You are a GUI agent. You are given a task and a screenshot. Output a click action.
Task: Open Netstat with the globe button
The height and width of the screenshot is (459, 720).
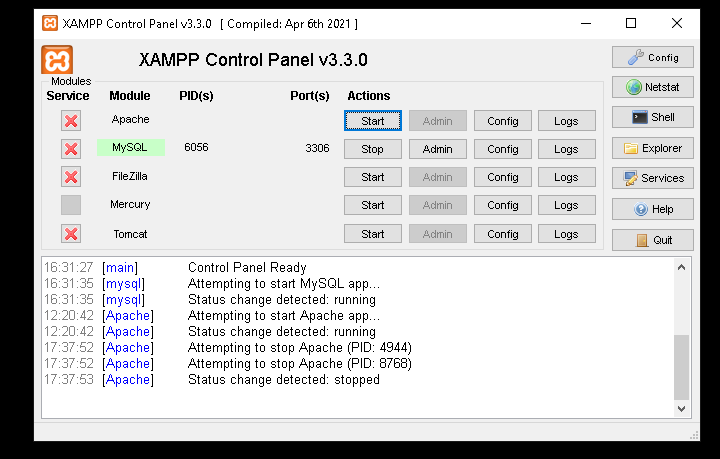pos(652,87)
